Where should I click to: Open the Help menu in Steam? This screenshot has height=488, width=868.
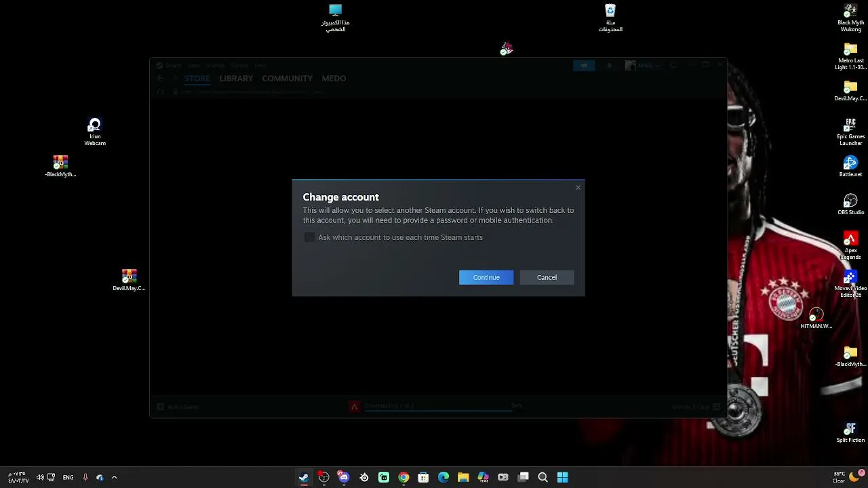(x=260, y=65)
